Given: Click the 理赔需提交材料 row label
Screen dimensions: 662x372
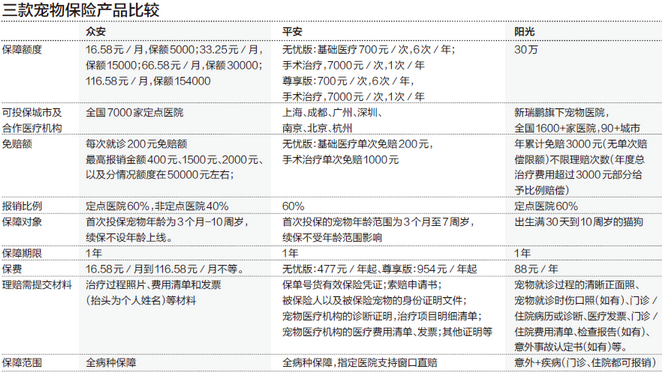Looking at the screenshot, I should pyautogui.click(x=37, y=285).
